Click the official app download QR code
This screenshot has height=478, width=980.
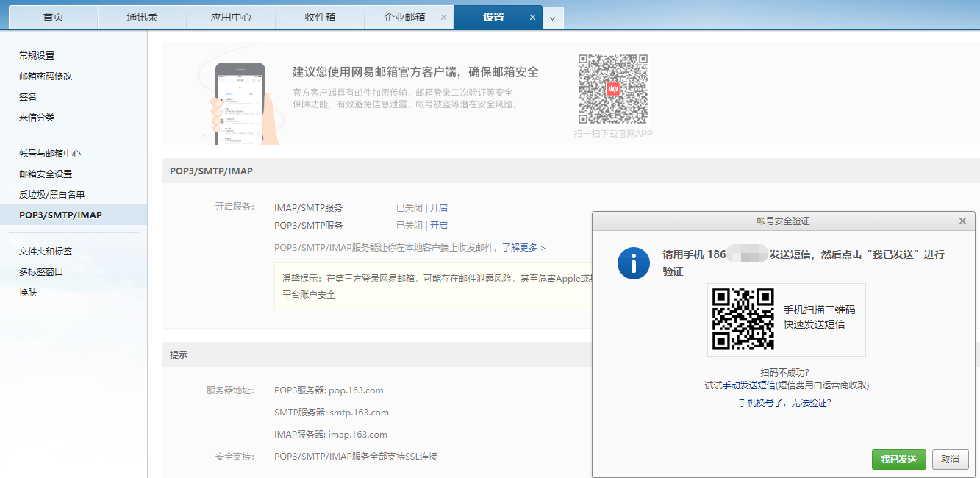(612, 89)
